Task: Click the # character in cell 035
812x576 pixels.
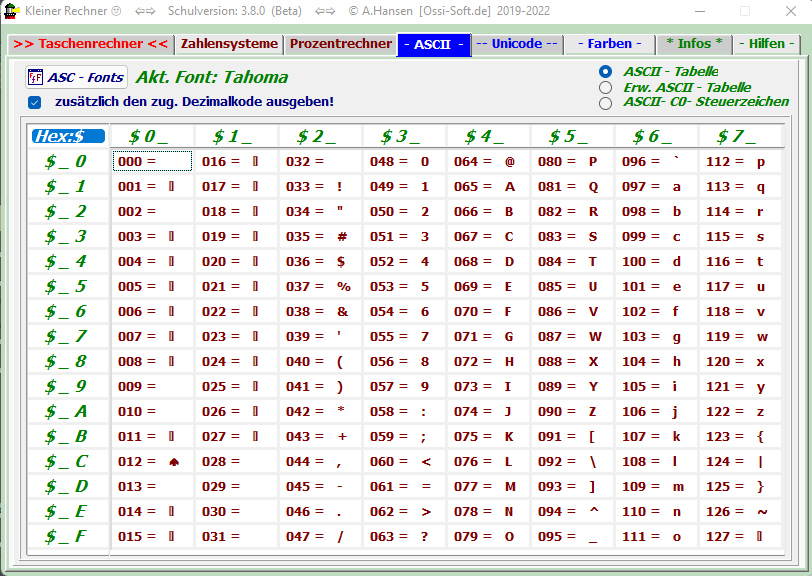Action: tap(341, 236)
